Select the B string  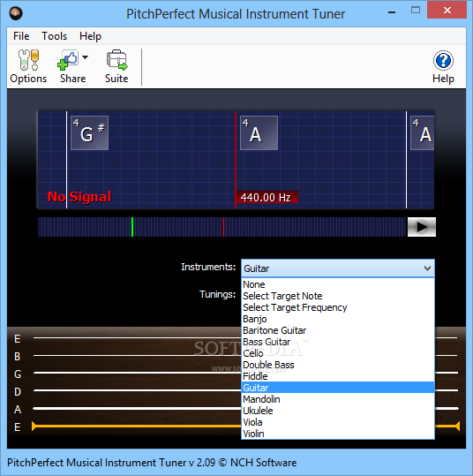137,355
